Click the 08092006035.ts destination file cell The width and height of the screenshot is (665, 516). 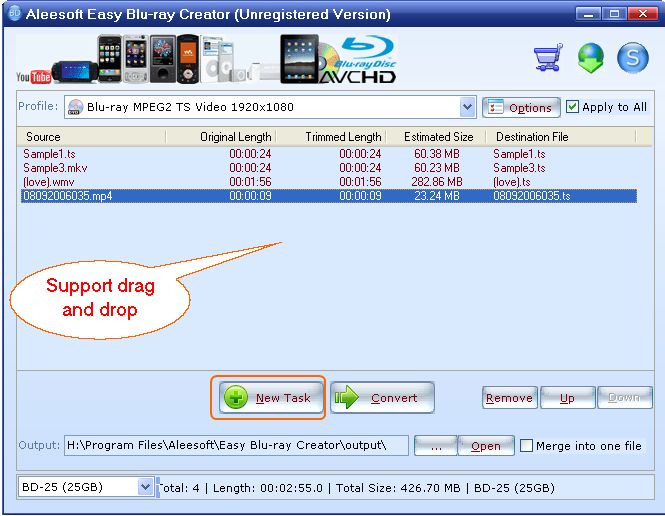[531, 195]
